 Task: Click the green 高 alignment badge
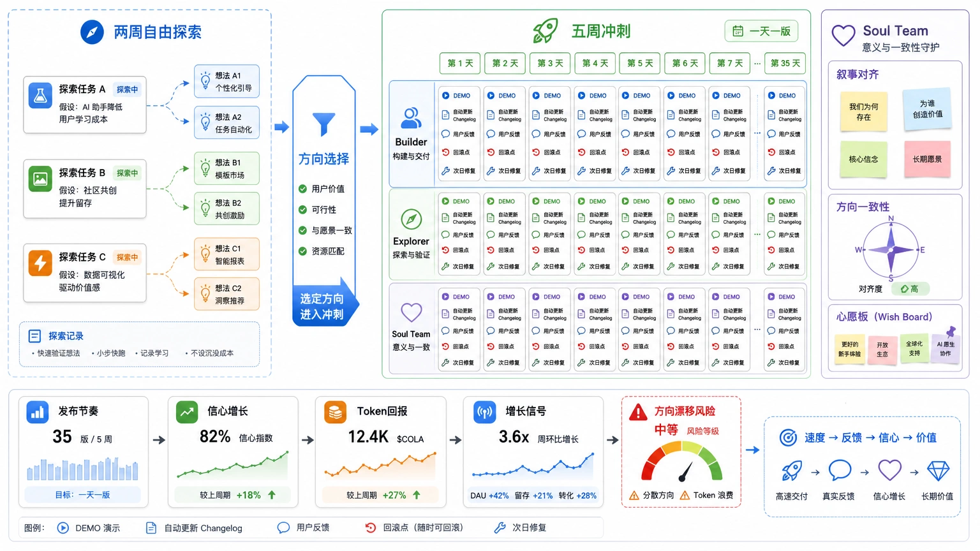910,289
